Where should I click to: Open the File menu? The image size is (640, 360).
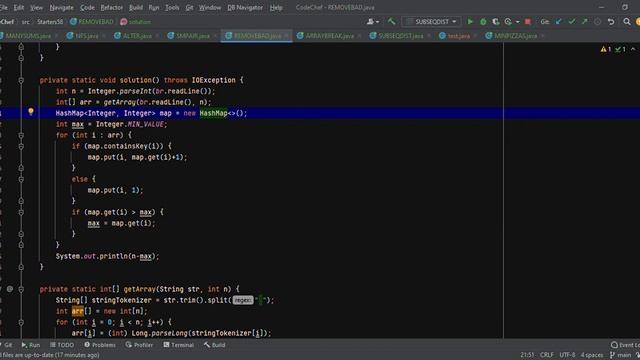4,7
